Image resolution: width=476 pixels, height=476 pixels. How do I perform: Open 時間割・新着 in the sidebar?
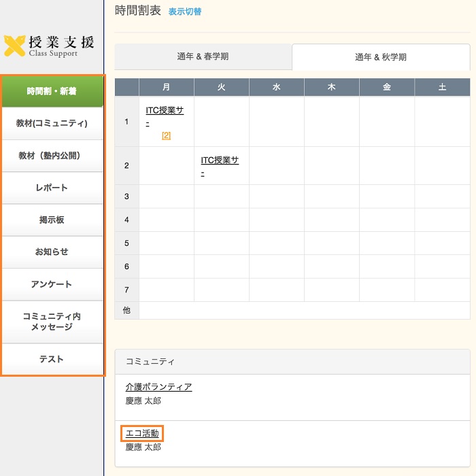click(52, 91)
